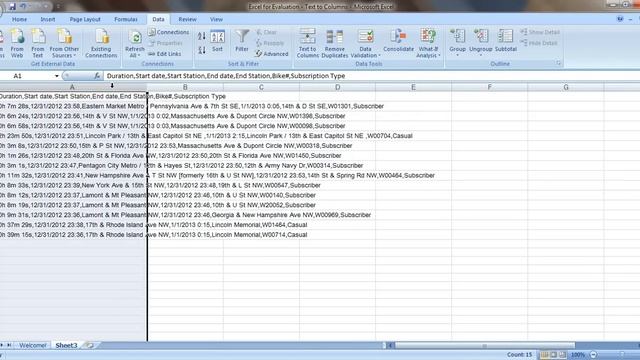Open the Advanced filter options
The image size is (640, 360).
click(x=272, y=54)
